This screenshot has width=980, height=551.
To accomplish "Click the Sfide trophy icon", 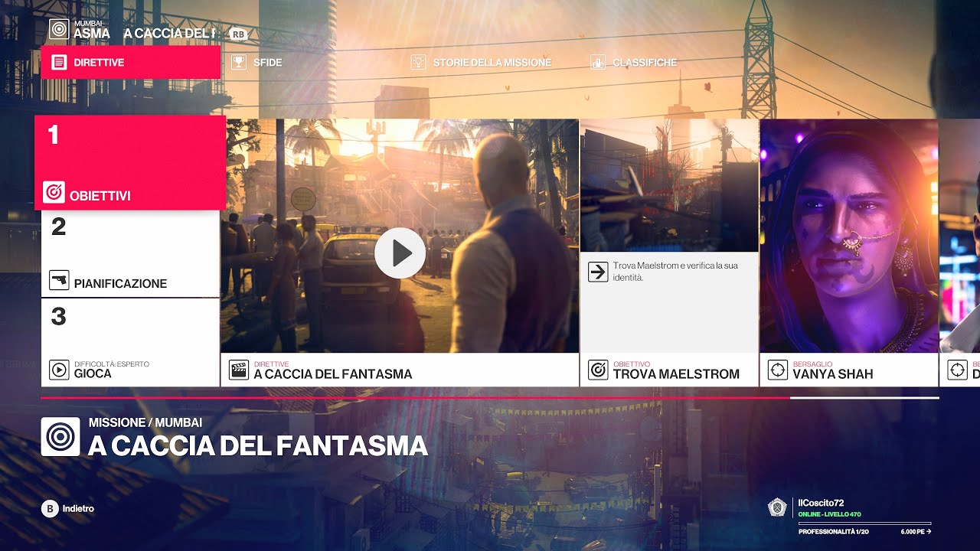I will coord(239,62).
